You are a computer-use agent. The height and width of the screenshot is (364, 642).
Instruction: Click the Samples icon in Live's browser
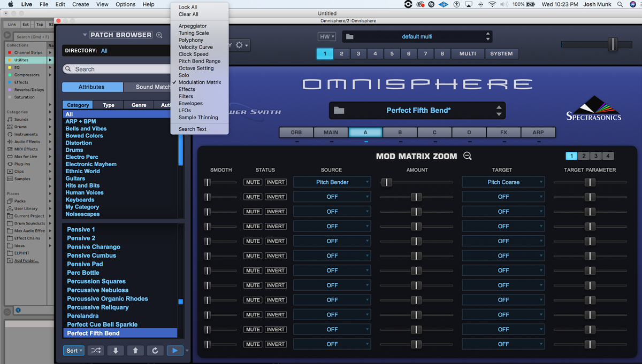point(10,179)
